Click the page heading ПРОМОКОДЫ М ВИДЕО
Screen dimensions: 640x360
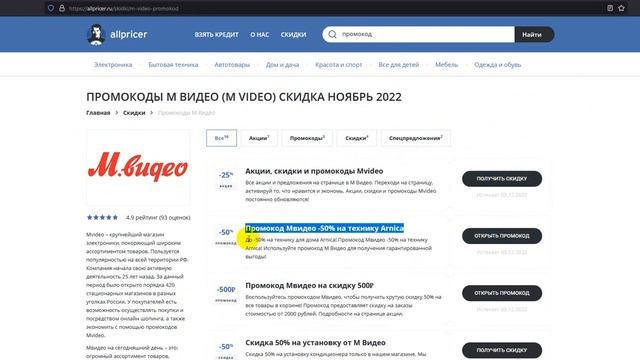(244, 97)
